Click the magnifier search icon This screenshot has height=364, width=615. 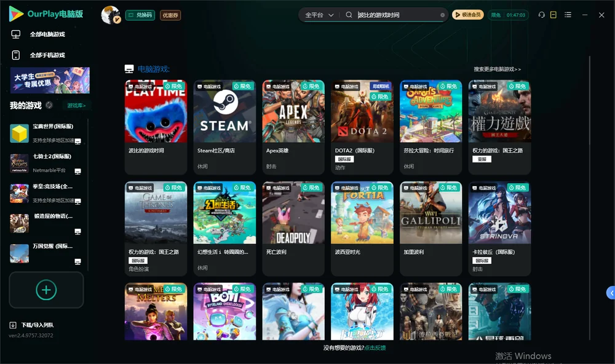pyautogui.click(x=349, y=15)
